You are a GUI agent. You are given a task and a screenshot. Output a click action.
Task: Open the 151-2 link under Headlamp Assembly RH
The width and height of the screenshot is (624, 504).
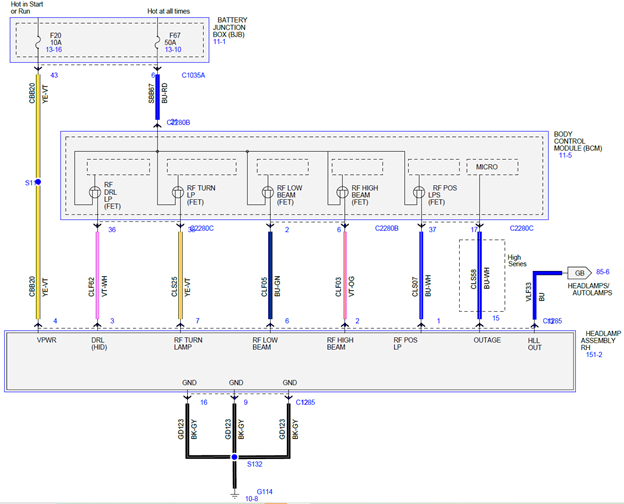tap(594, 354)
